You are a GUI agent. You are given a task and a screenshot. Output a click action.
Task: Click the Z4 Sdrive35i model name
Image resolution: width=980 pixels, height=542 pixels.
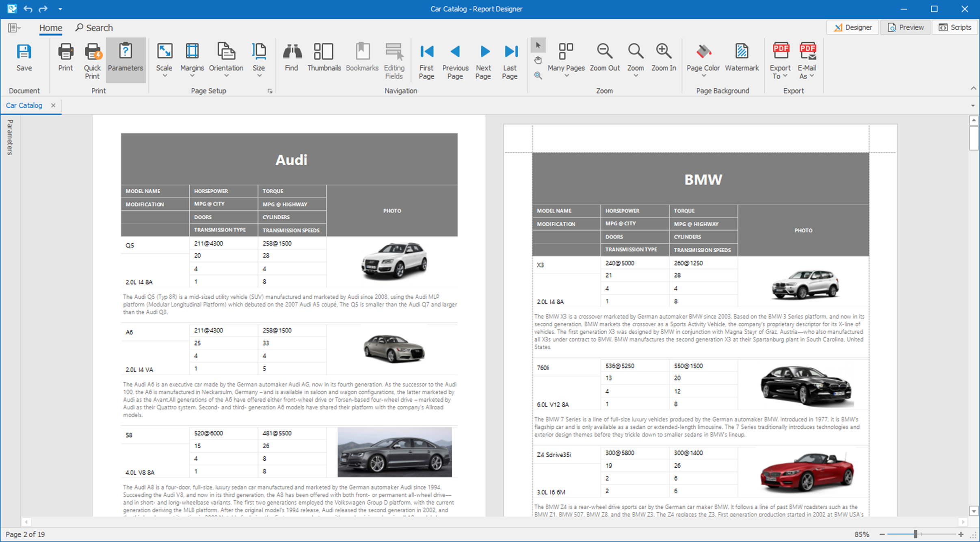pyautogui.click(x=554, y=455)
